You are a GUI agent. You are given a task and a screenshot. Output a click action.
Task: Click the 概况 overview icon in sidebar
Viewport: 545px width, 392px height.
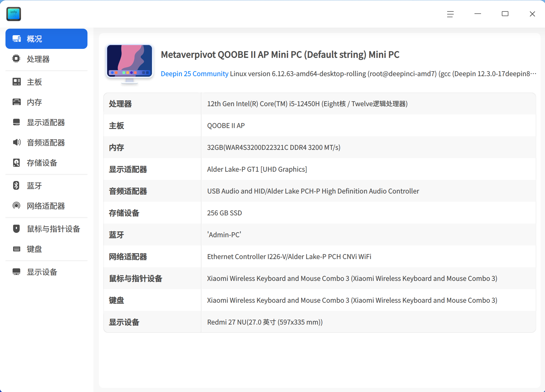(x=16, y=39)
